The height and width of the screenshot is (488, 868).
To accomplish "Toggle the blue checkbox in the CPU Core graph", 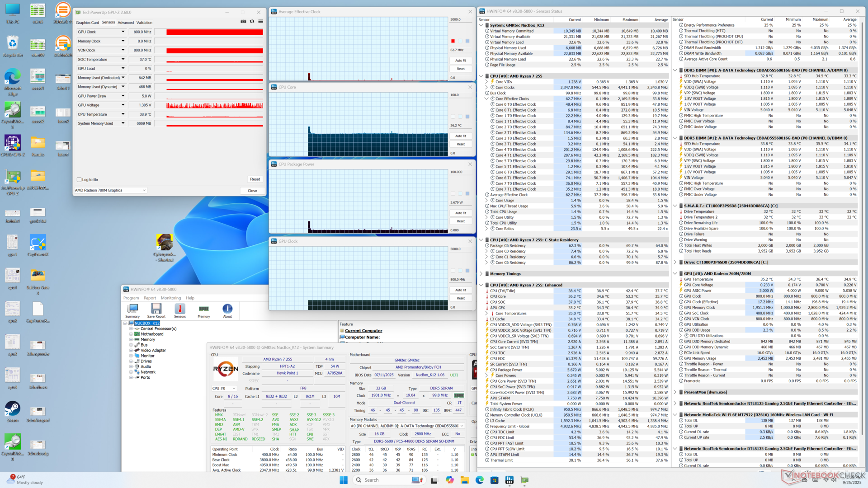I will [467, 117].
